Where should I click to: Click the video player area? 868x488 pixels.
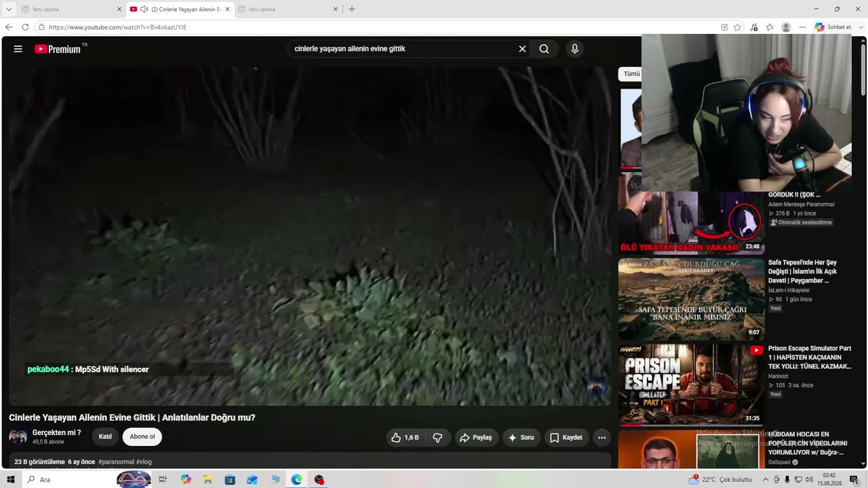click(x=310, y=236)
